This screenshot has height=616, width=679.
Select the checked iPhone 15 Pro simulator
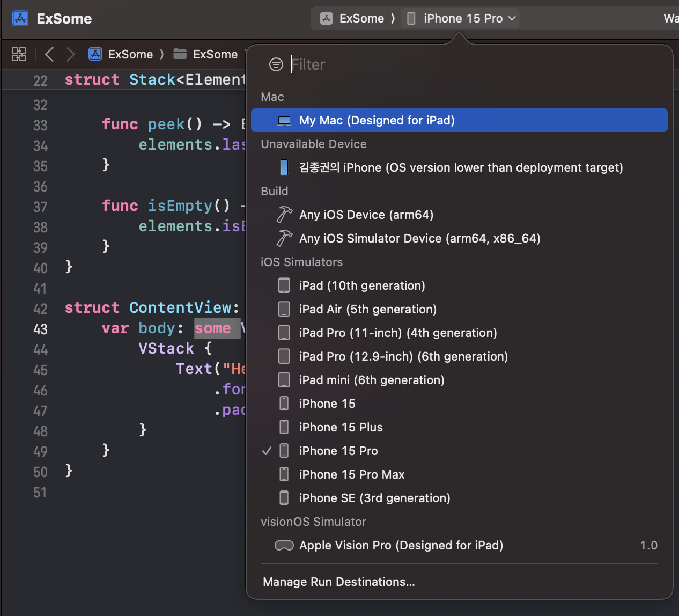[x=459, y=451]
